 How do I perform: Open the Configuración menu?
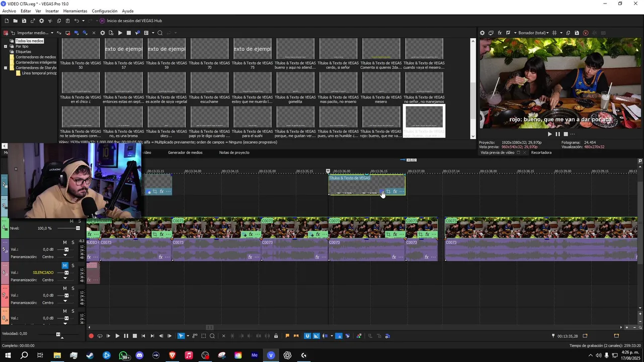[105, 11]
